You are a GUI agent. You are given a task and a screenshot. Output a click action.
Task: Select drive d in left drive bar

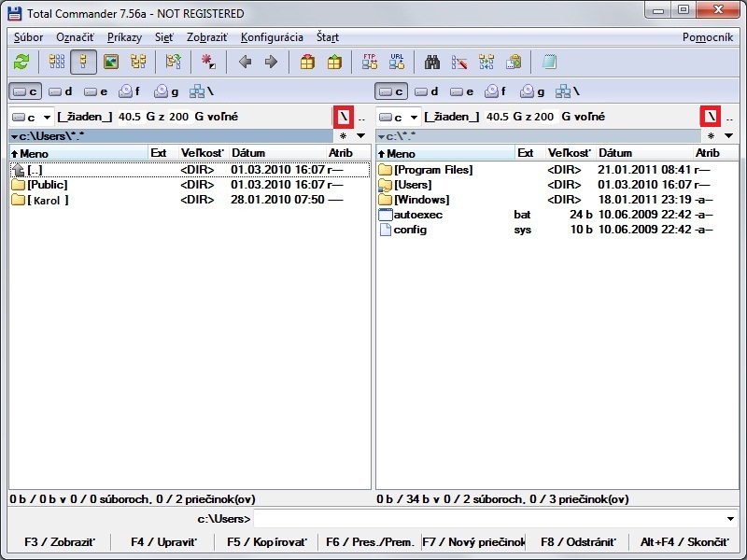coord(61,91)
